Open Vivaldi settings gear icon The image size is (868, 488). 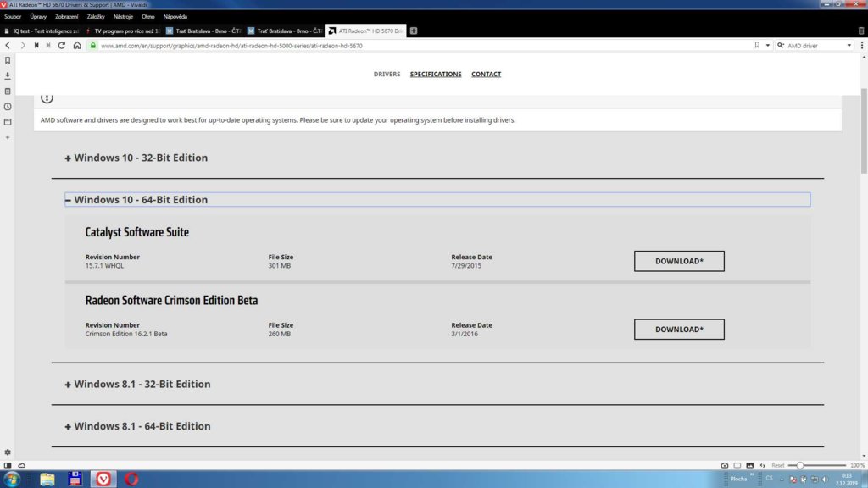[8, 452]
